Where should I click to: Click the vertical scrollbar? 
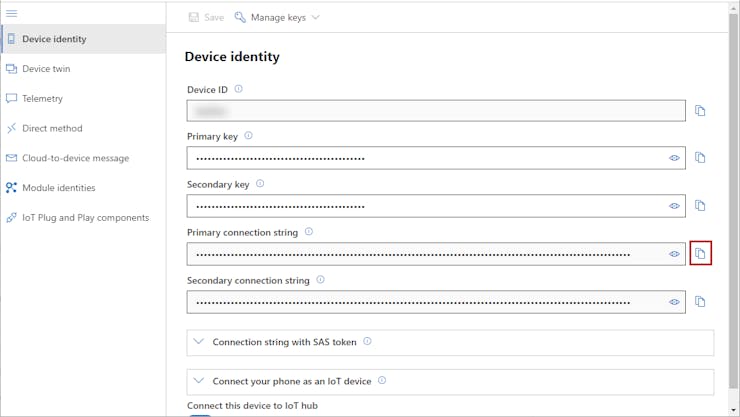[x=733, y=200]
